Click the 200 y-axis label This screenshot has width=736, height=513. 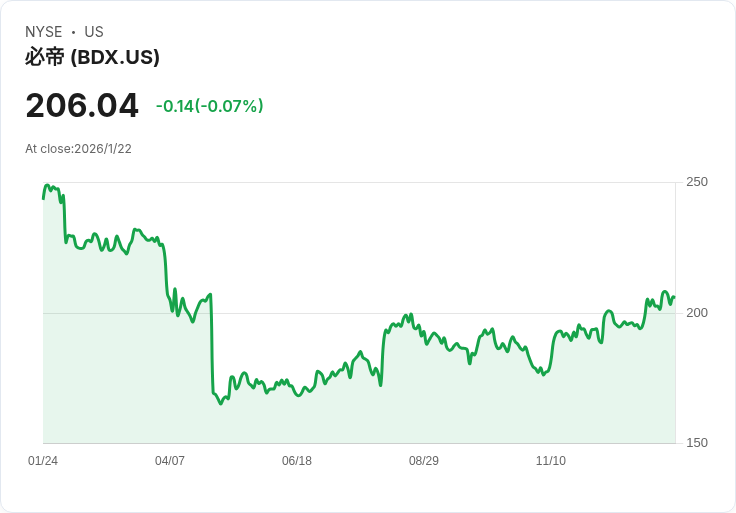click(x=696, y=313)
